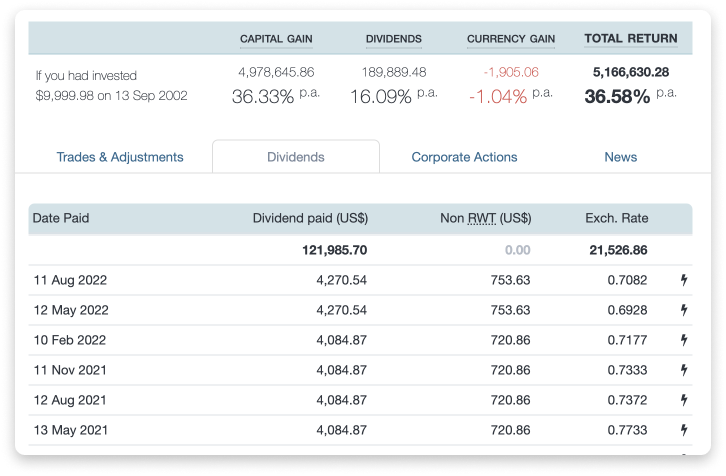Viewport: 726px width, 476px height.
Task: Click the Capital Gain column heading
Action: pyautogui.click(x=276, y=39)
